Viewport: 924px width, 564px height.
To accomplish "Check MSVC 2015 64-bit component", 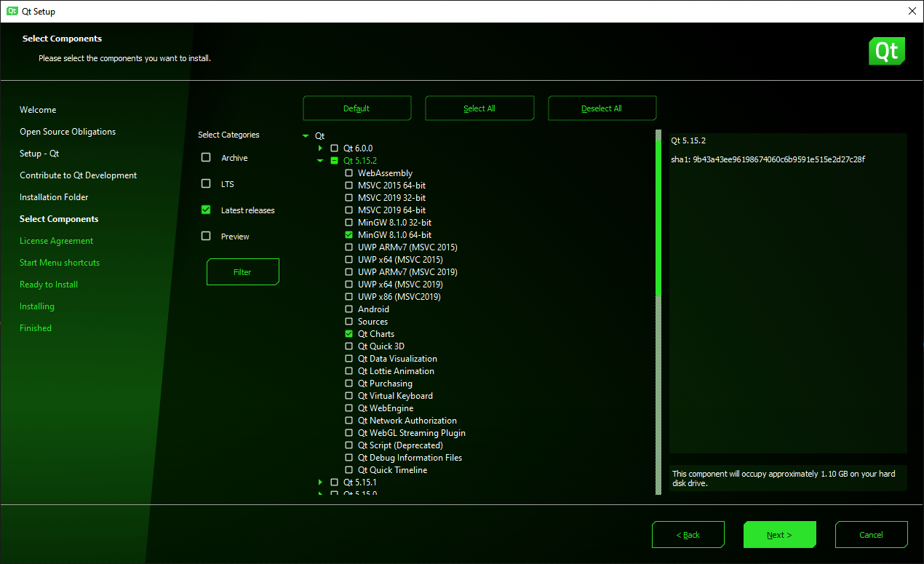I will click(x=349, y=186).
